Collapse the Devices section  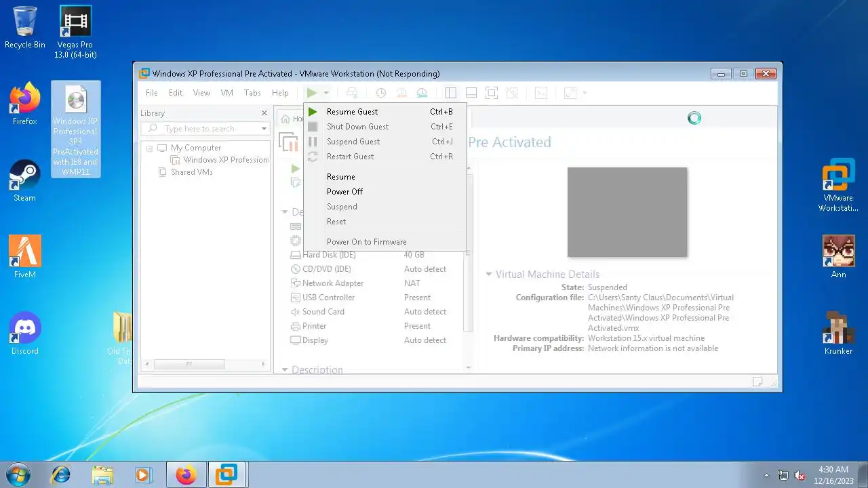tap(285, 212)
